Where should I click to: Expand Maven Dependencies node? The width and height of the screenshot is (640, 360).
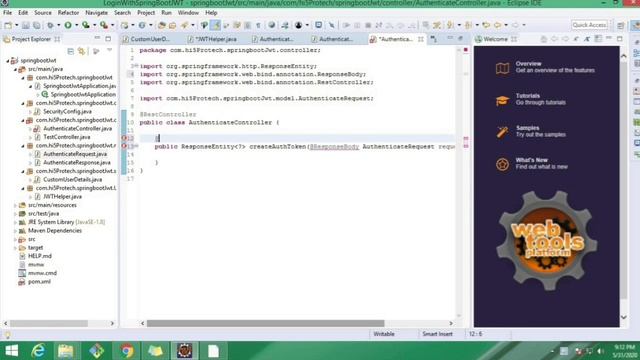tap(15, 231)
